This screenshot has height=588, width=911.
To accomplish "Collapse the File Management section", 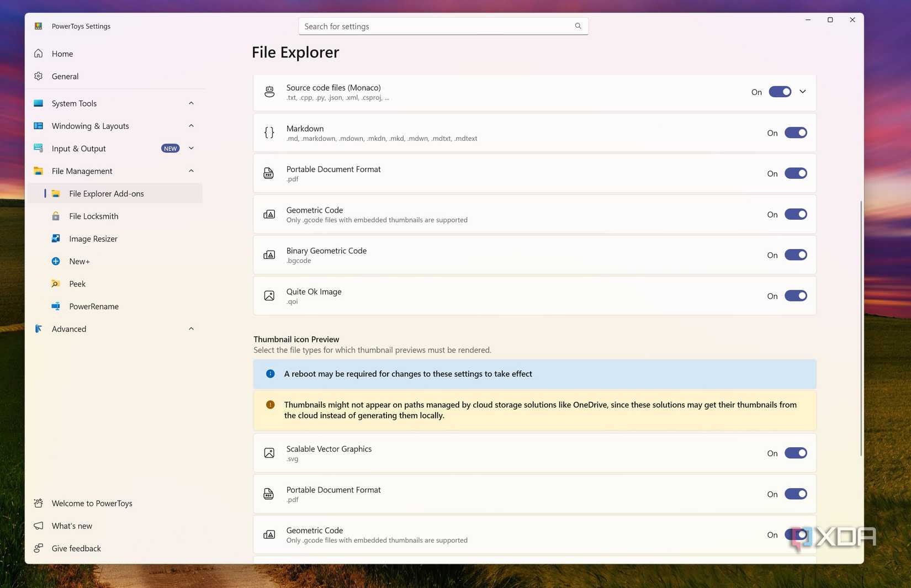I will (191, 171).
